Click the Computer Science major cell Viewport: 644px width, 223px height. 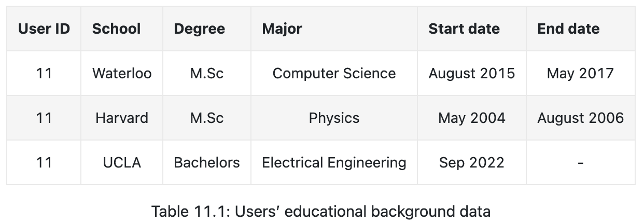334,73
